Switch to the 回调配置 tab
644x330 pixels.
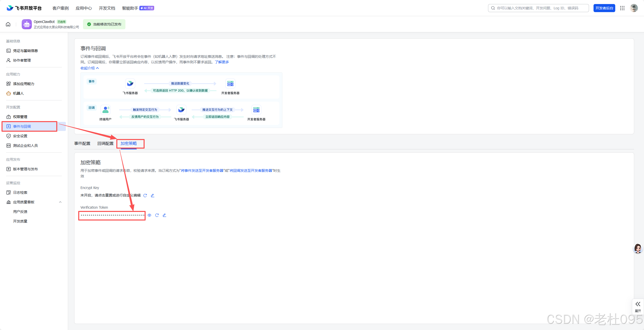click(x=105, y=144)
